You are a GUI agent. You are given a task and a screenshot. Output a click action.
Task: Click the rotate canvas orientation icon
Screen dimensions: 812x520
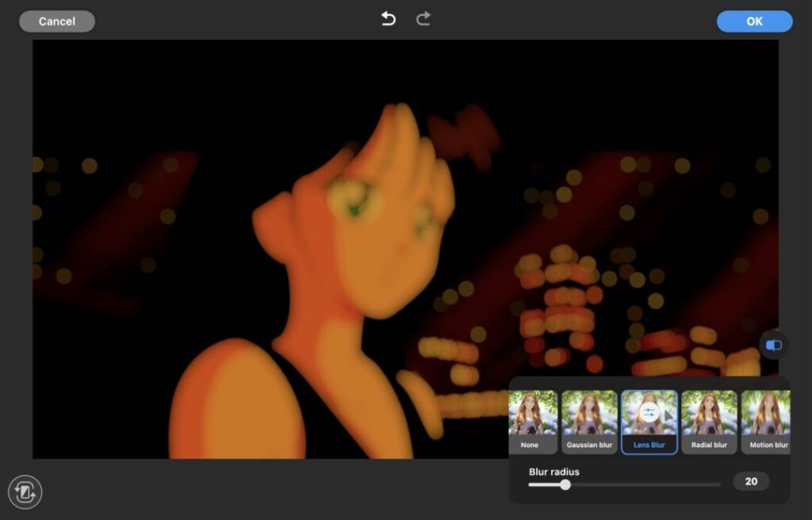coord(25,492)
